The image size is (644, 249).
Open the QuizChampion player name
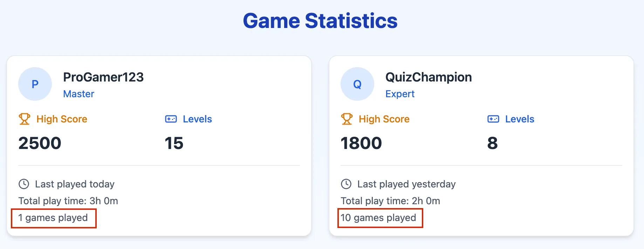(429, 77)
